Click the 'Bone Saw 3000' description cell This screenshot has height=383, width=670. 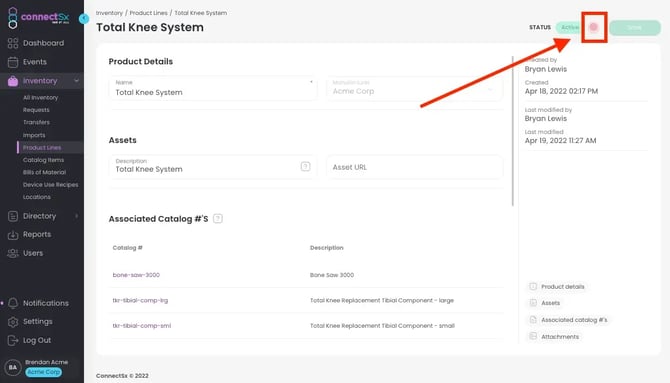click(x=332, y=275)
